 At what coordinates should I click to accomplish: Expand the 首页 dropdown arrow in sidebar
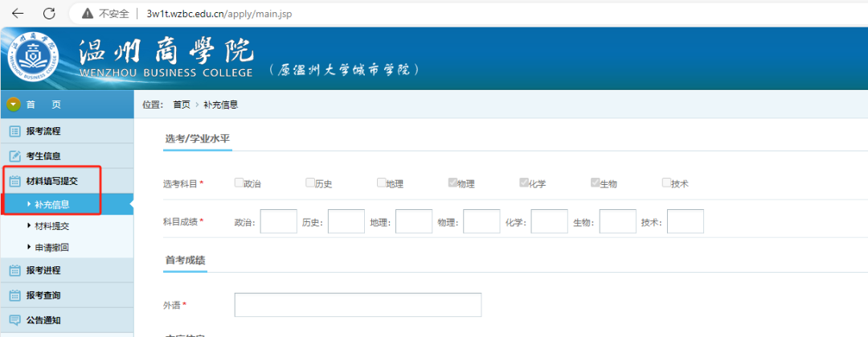click(x=14, y=105)
